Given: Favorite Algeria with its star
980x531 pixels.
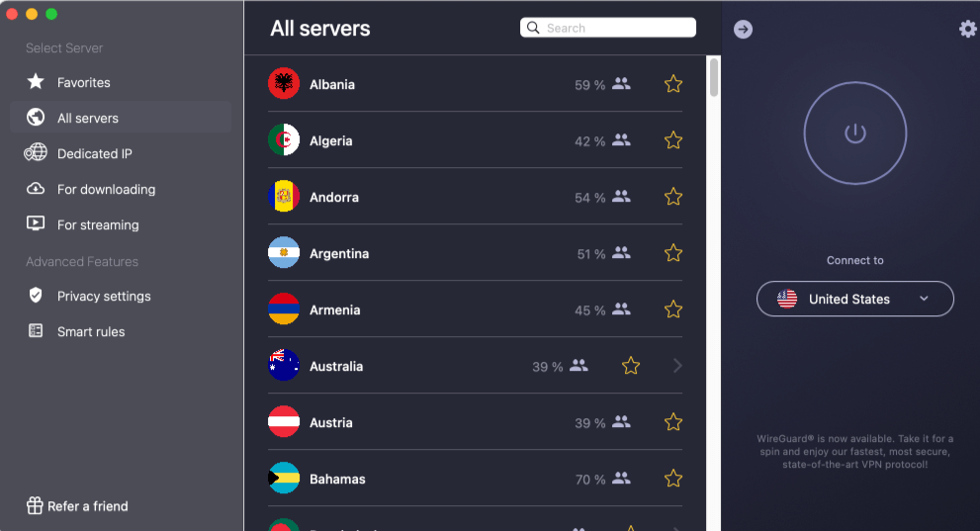Looking at the screenshot, I should tap(673, 140).
